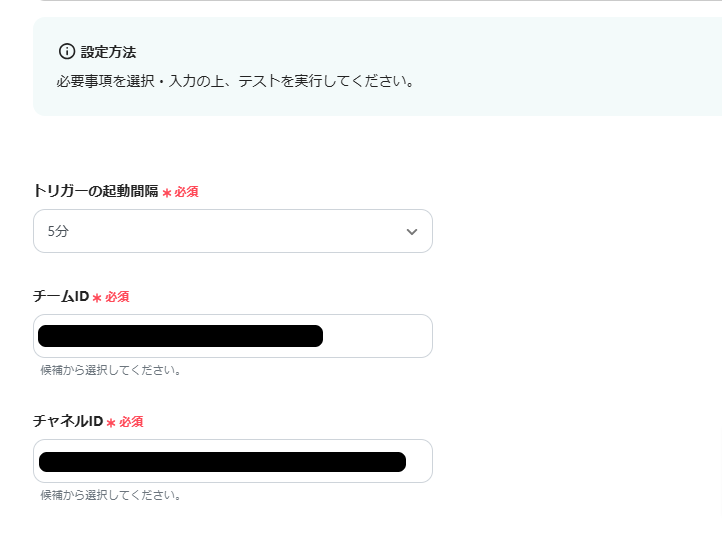Click the トリガーの起動間隔 label
Viewport: 722px width, 543px height.
[x=96, y=191]
